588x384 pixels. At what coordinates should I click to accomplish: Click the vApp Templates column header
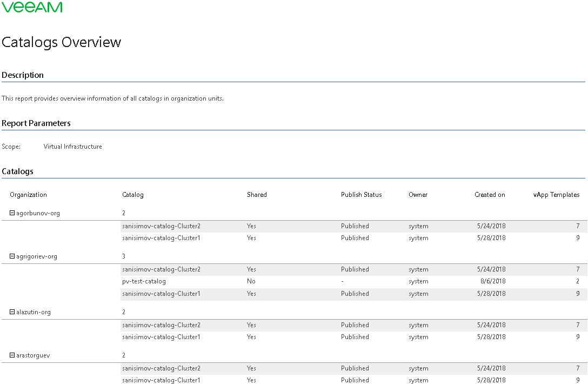point(556,195)
